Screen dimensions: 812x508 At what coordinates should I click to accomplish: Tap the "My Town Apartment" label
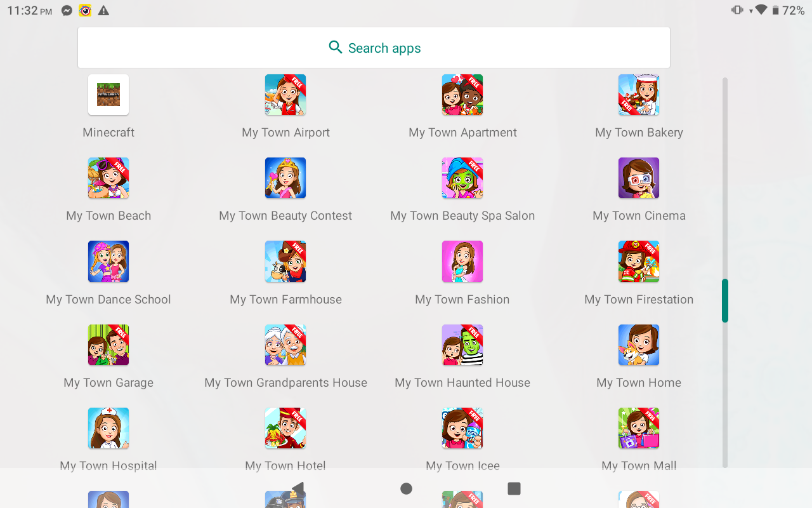tap(462, 133)
